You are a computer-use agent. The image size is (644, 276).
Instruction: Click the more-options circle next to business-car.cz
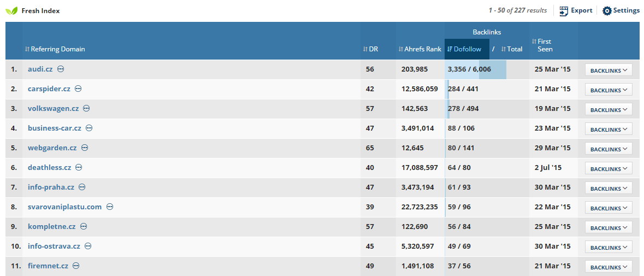(88, 128)
